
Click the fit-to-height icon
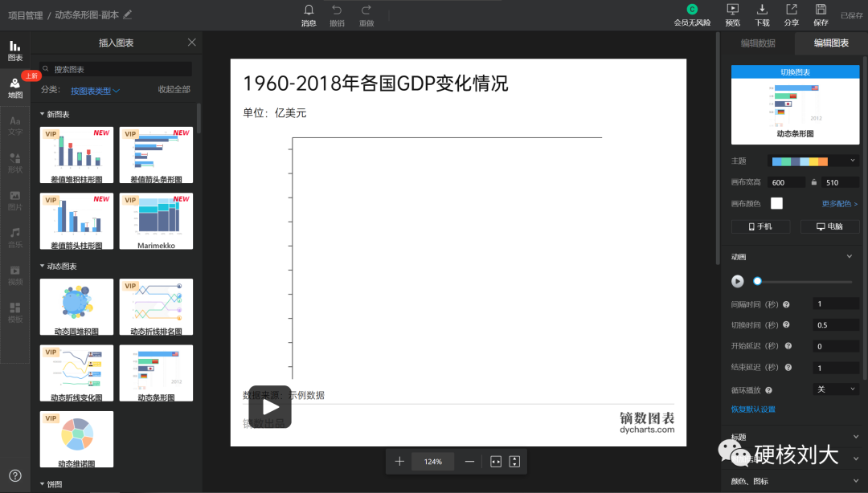pyautogui.click(x=514, y=462)
